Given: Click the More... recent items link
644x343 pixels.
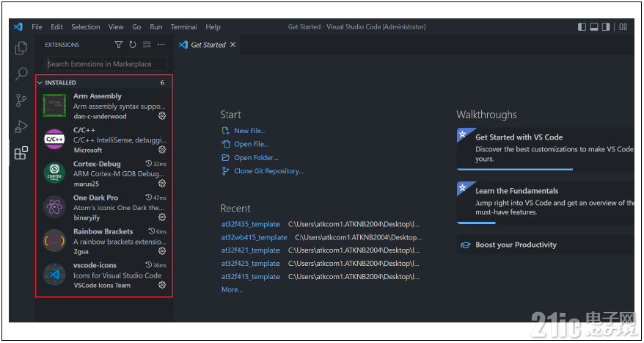Looking at the screenshot, I should click(x=232, y=289).
